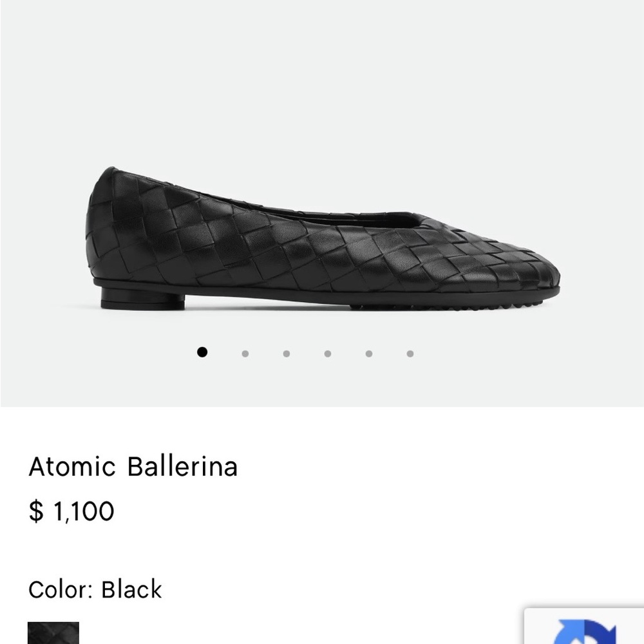Open the Atomic Ballerina product title

pyautogui.click(x=132, y=467)
